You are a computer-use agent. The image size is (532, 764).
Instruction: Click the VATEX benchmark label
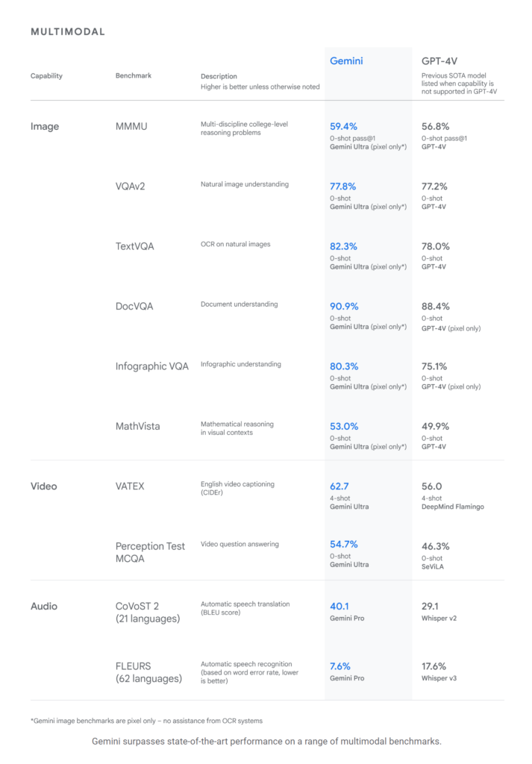coord(130,486)
